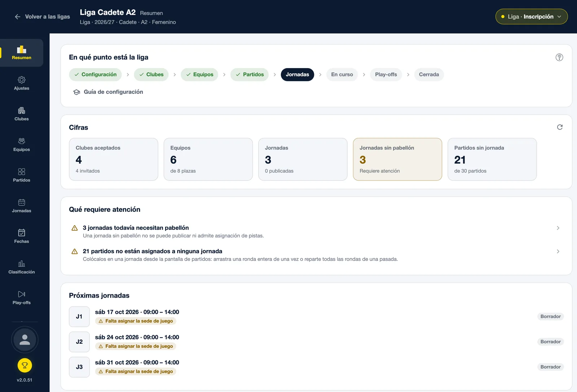Image resolution: width=577 pixels, height=392 pixels.
Task: Click the Borrador badge for J1
Action: [550, 316]
